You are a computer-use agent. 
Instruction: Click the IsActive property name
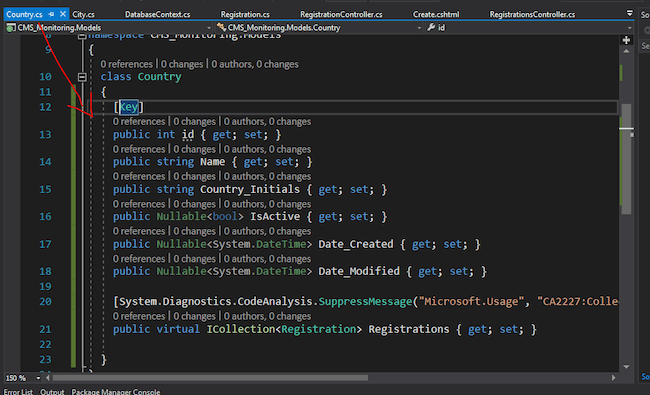click(x=275, y=216)
